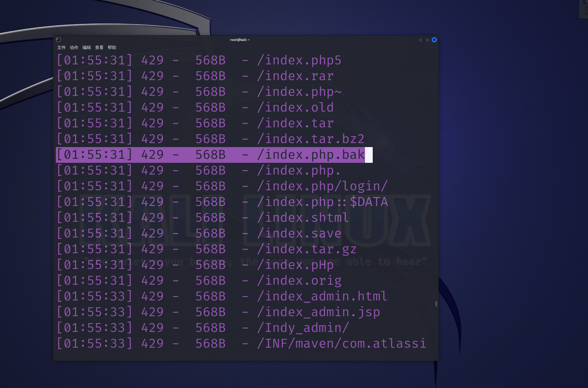Open the 文件 (File) menu

coord(61,47)
